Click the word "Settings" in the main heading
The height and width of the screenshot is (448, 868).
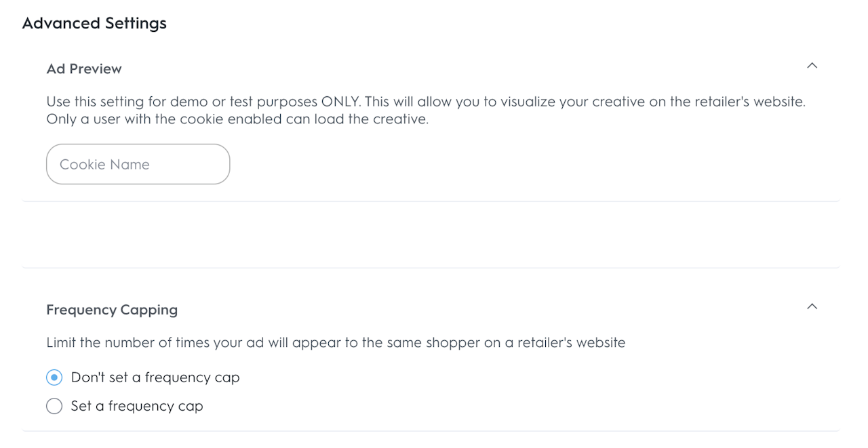pos(135,23)
